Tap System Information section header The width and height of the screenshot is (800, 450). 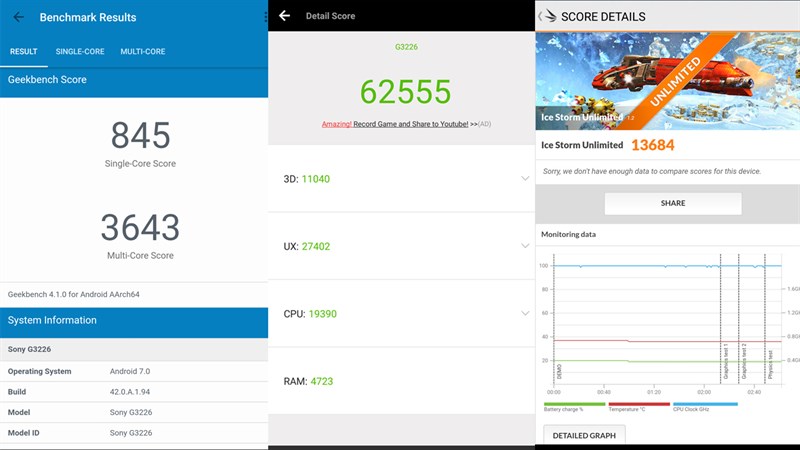[x=134, y=322]
